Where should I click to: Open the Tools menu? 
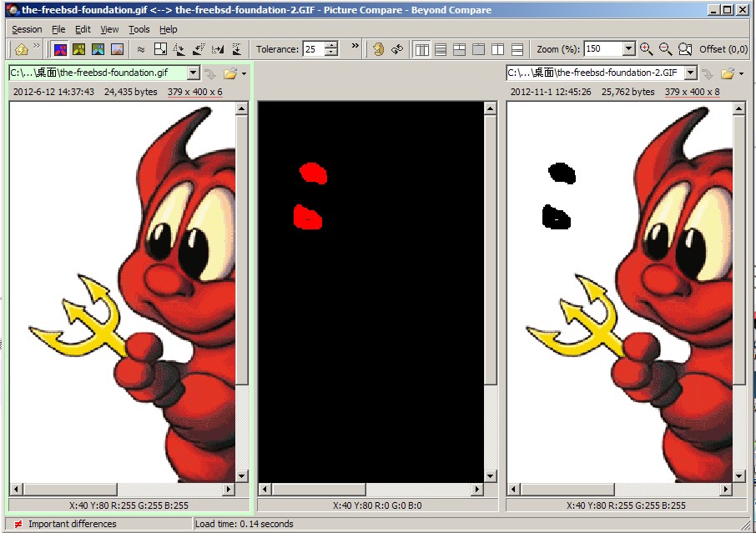(x=139, y=29)
